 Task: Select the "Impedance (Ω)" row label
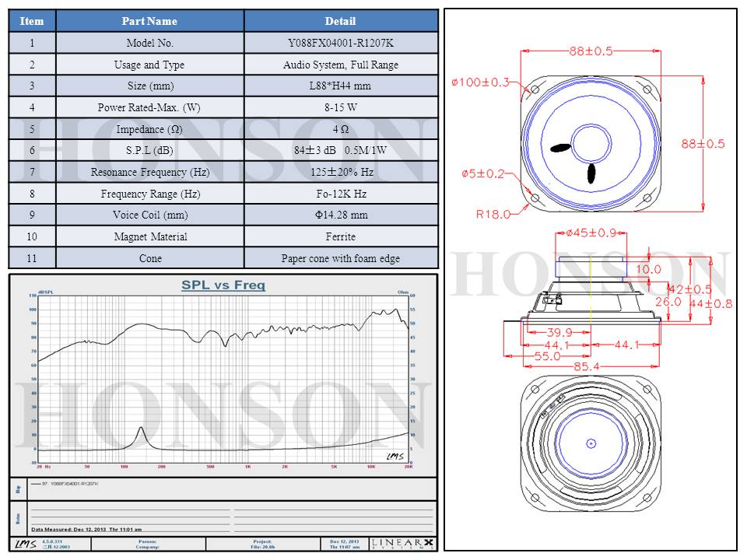pos(150,129)
